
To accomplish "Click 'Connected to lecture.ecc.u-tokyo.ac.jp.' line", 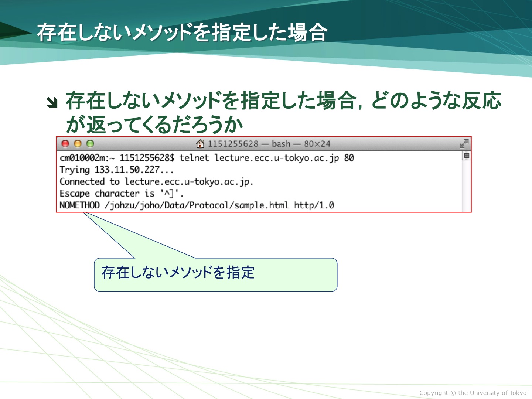I will coord(156,182).
